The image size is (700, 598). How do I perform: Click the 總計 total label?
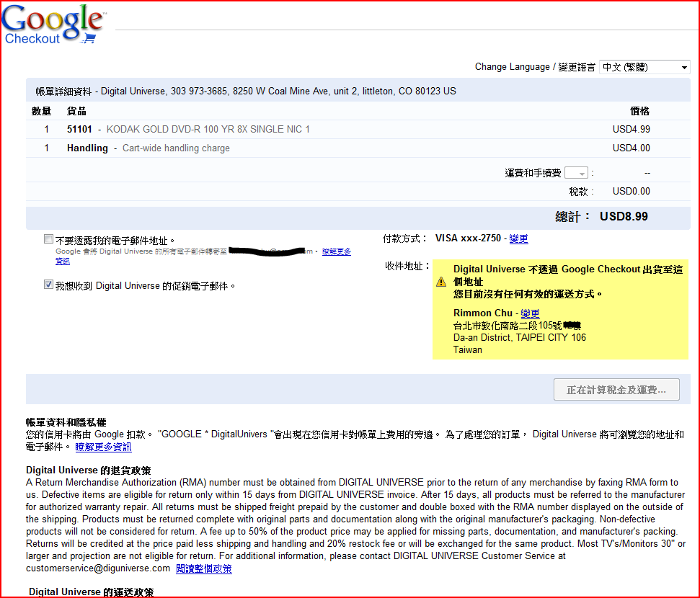(x=572, y=217)
